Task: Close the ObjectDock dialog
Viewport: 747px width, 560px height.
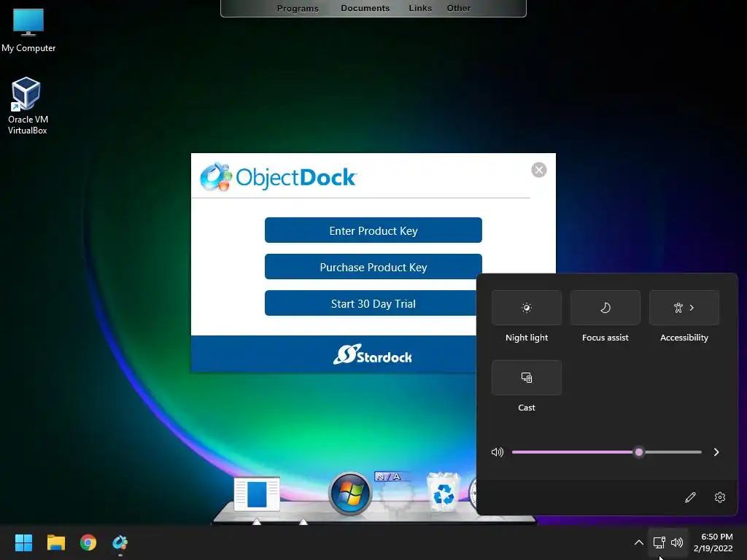Action: pos(539,170)
